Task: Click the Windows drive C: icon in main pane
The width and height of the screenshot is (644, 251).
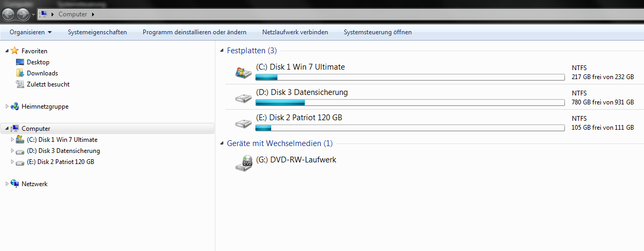Action: [x=243, y=73]
